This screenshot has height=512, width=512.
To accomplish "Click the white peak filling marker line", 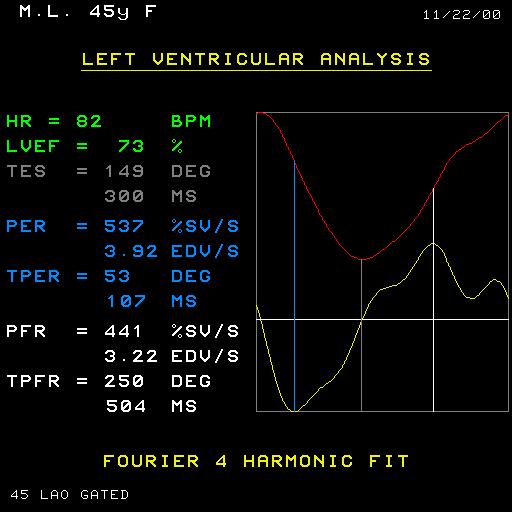I will click(433, 300).
